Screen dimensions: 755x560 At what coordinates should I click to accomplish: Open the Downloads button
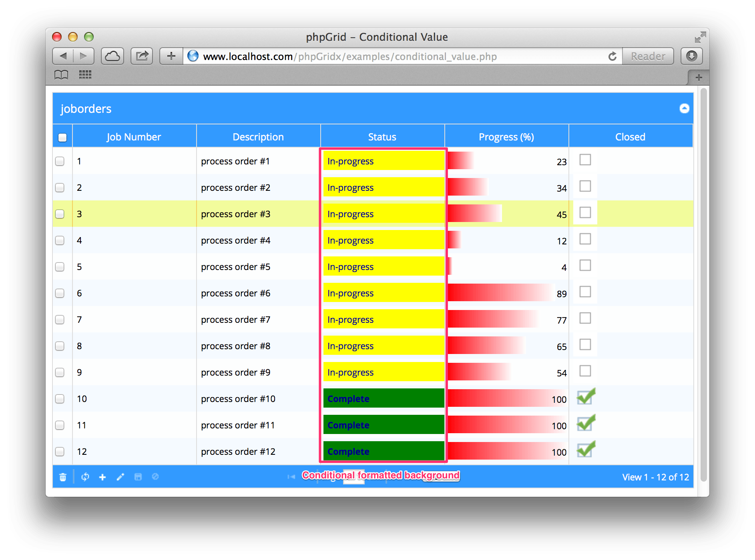click(x=692, y=56)
